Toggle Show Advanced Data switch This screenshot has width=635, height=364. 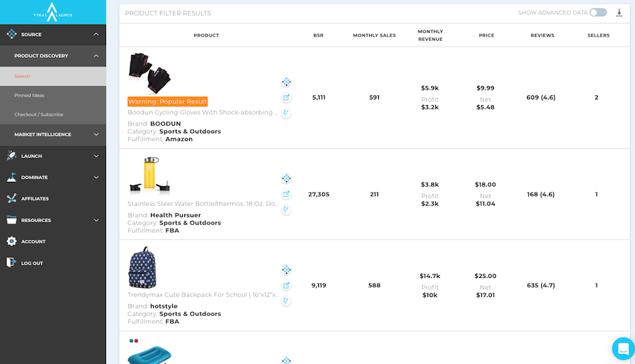click(598, 13)
